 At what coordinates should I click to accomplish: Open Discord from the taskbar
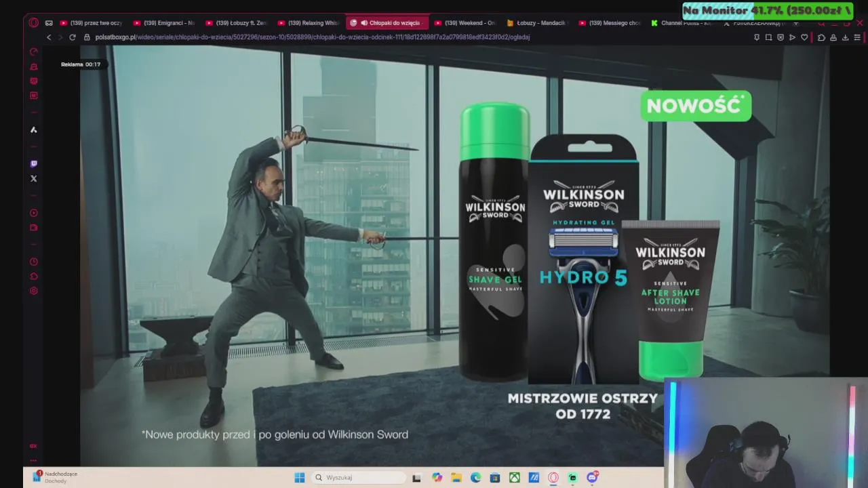pyautogui.click(x=592, y=478)
